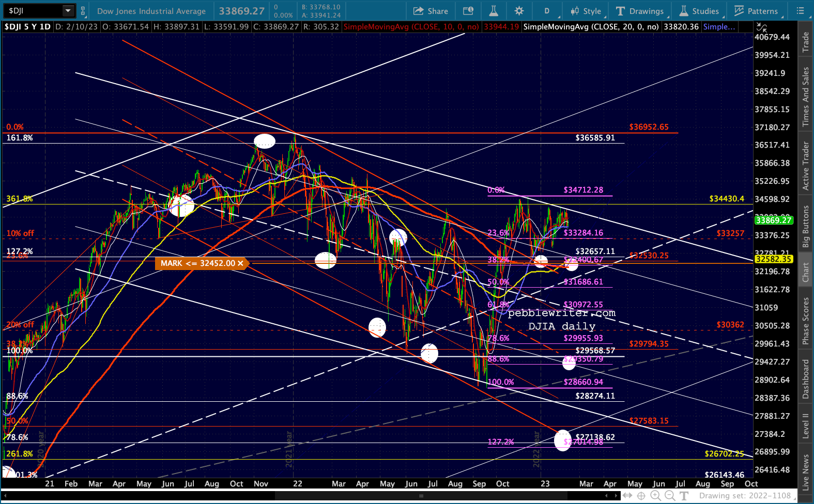The width and height of the screenshot is (814, 504).
Task: Click the flask (thinkScript lab) icon
Action: [494, 11]
